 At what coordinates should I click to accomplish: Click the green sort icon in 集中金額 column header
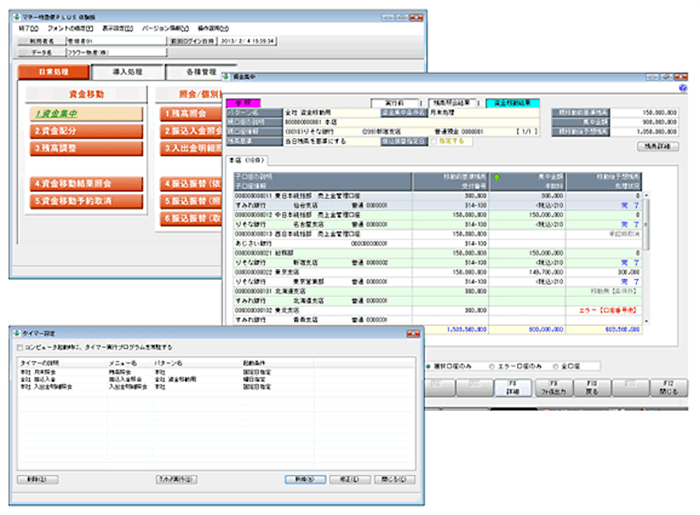pos(497,179)
